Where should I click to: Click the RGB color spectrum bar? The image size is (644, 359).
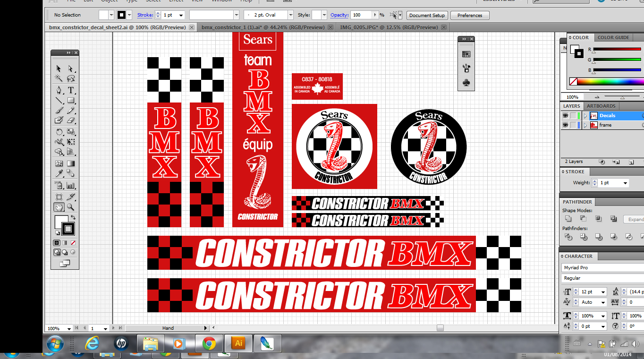(x=611, y=81)
